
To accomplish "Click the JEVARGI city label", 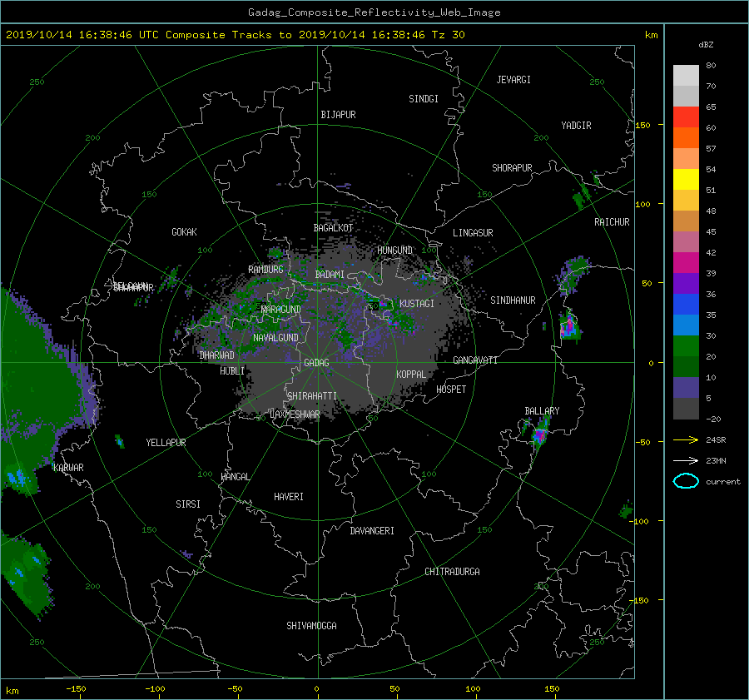I will (513, 80).
